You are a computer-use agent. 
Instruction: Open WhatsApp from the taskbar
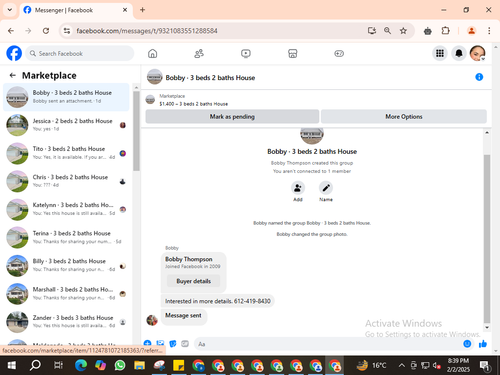(120, 366)
